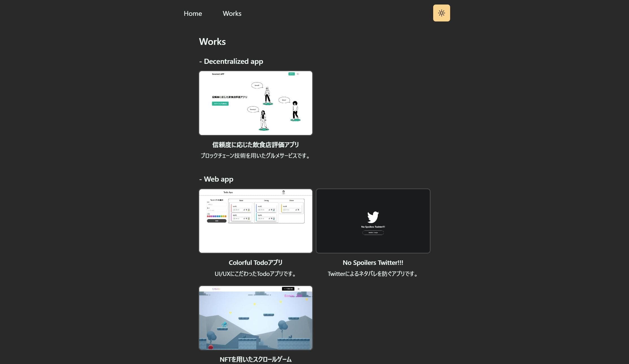The width and height of the screenshot is (629, 364).
Task: Open the No Spoilers Twitter thumbnail
Action: (373, 221)
